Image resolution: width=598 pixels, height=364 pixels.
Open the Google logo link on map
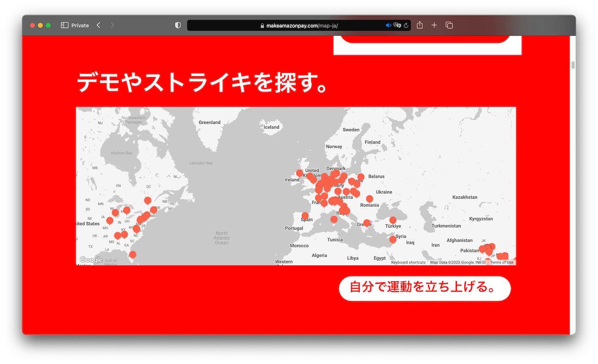(x=91, y=260)
